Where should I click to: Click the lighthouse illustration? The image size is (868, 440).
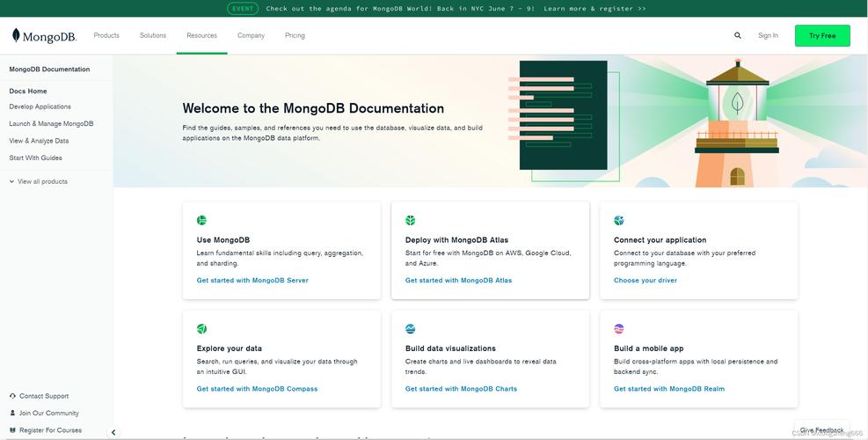point(737,123)
